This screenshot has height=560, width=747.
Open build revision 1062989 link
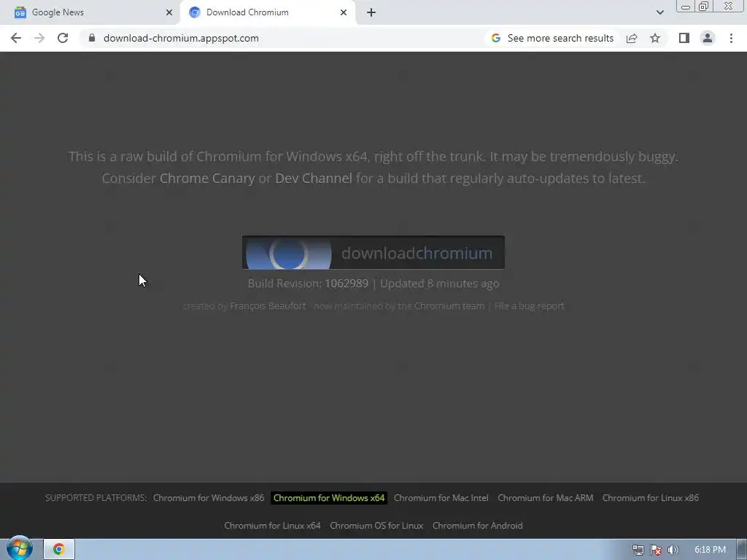[x=347, y=284]
